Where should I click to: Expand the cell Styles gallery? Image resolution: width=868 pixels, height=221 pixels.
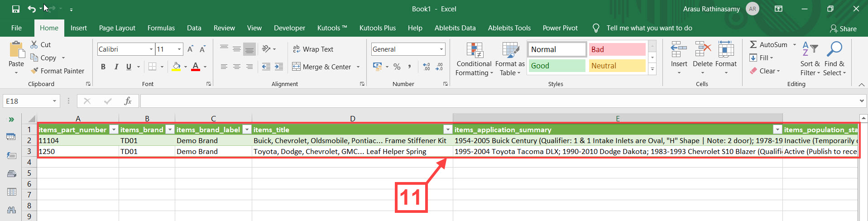coord(652,69)
